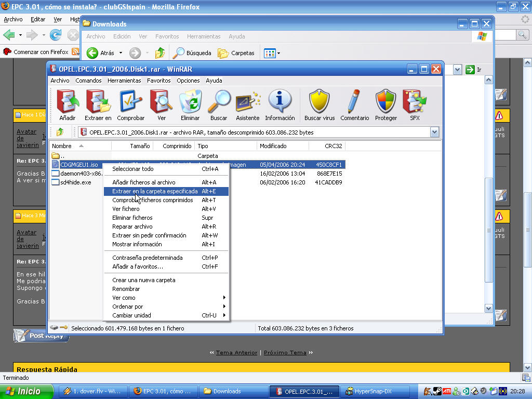Click the Añadir toolbar icon in WinRAR

click(x=68, y=105)
